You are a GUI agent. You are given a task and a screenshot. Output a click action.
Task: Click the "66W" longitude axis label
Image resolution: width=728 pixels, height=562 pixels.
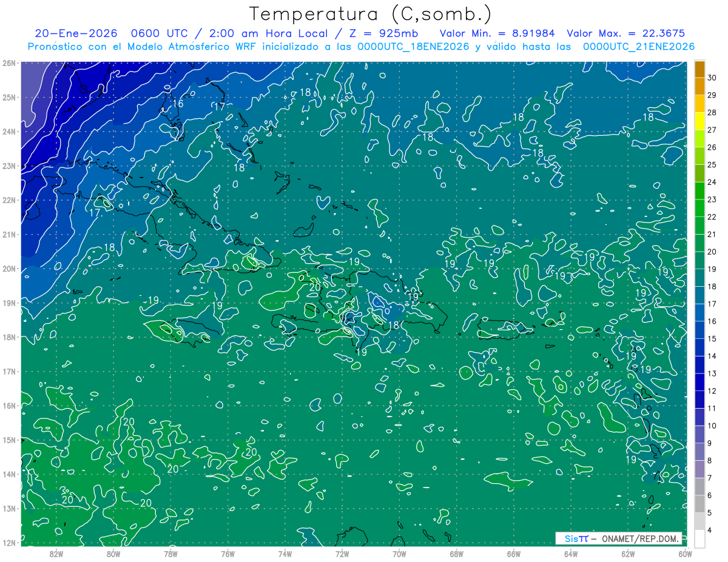(514, 554)
